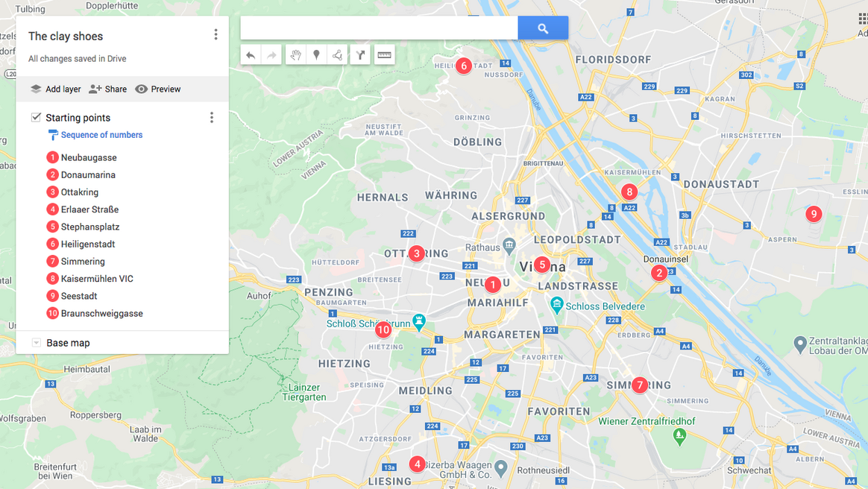
Task: Select the draw a line tool
Action: coord(337,55)
